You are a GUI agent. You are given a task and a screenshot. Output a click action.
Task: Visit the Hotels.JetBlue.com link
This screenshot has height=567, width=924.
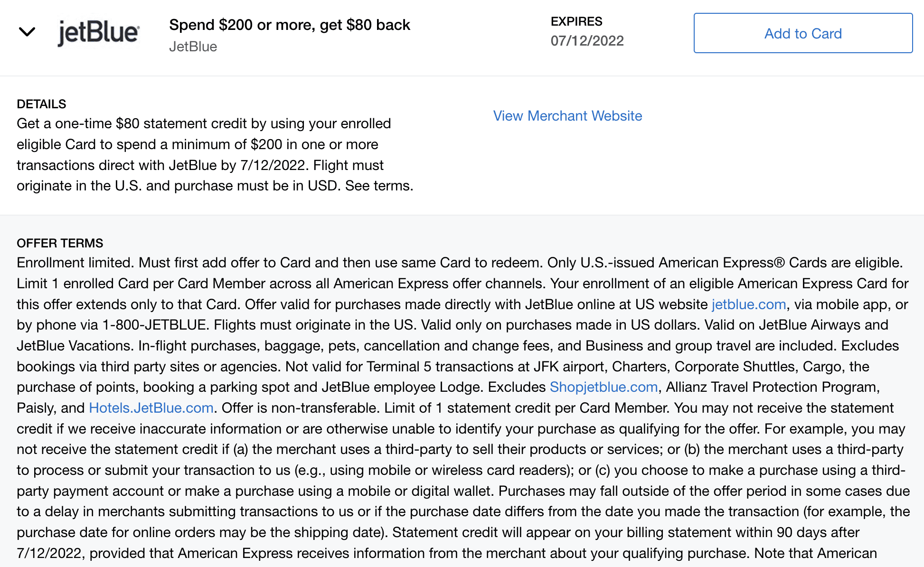click(151, 408)
